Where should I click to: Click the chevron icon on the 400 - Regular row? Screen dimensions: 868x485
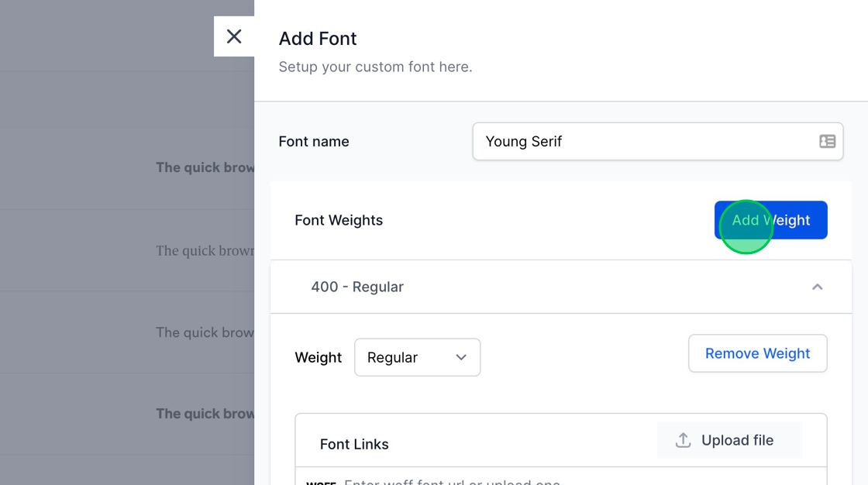coord(818,287)
